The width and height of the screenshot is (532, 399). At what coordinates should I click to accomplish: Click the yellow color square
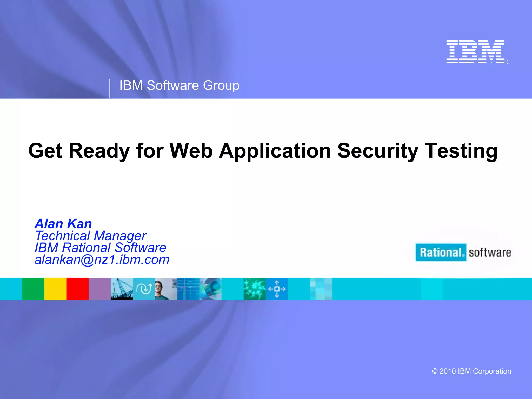55,289
